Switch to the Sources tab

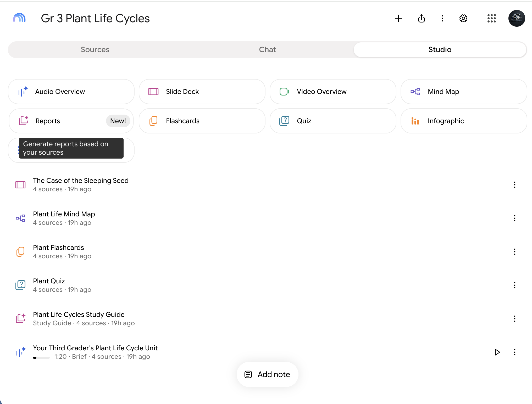[95, 49]
